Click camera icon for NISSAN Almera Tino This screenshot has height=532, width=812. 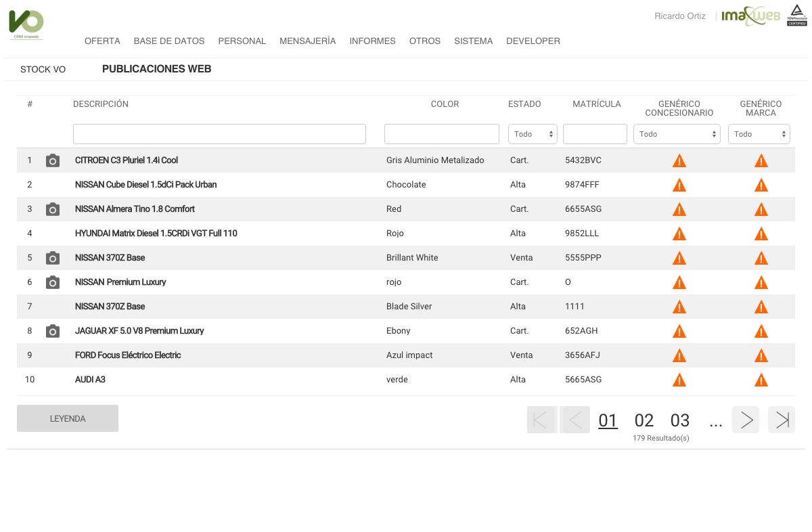click(x=53, y=209)
